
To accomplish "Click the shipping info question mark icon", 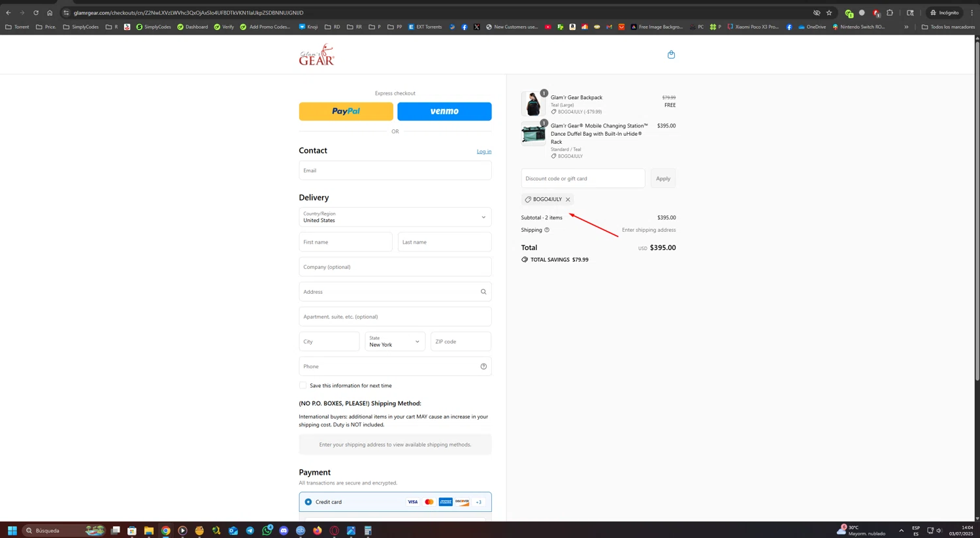I will [x=547, y=230].
